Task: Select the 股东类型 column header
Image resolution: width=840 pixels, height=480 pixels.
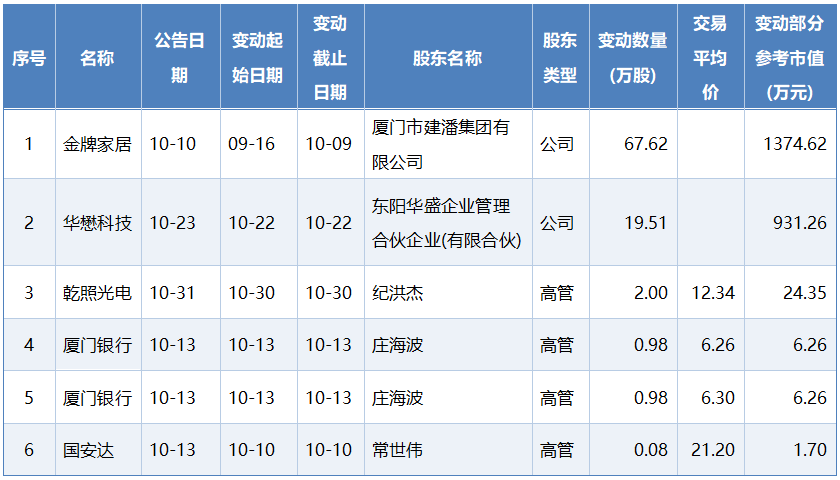Action: point(560,58)
